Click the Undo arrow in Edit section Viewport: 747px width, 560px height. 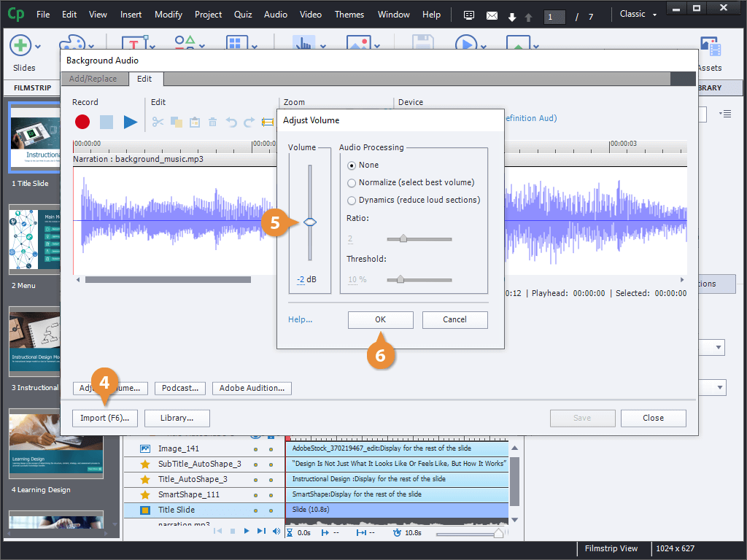pos(231,122)
